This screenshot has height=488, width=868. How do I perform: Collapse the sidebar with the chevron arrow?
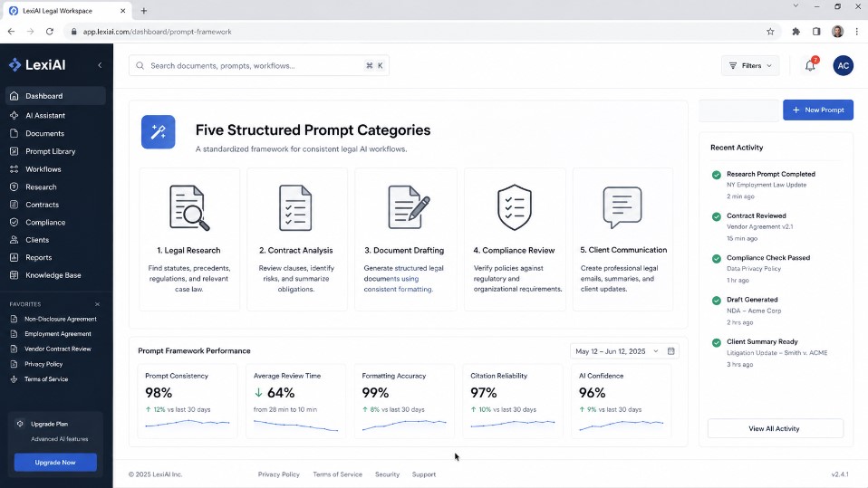tap(100, 65)
